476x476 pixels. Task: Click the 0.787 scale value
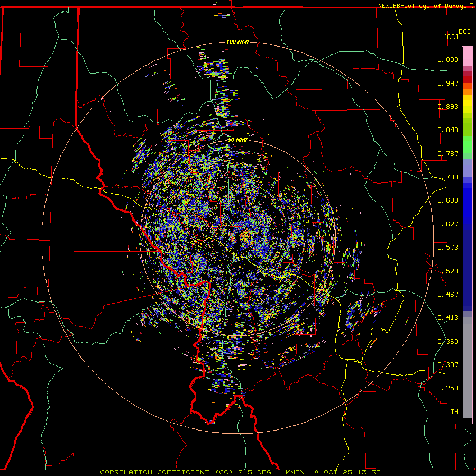pyautogui.click(x=448, y=153)
